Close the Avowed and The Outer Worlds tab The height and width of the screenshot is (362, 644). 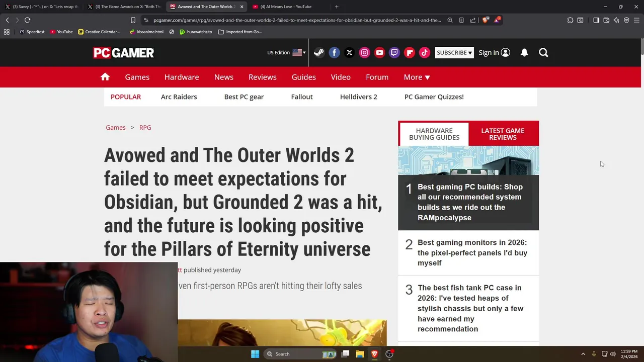[242, 7]
